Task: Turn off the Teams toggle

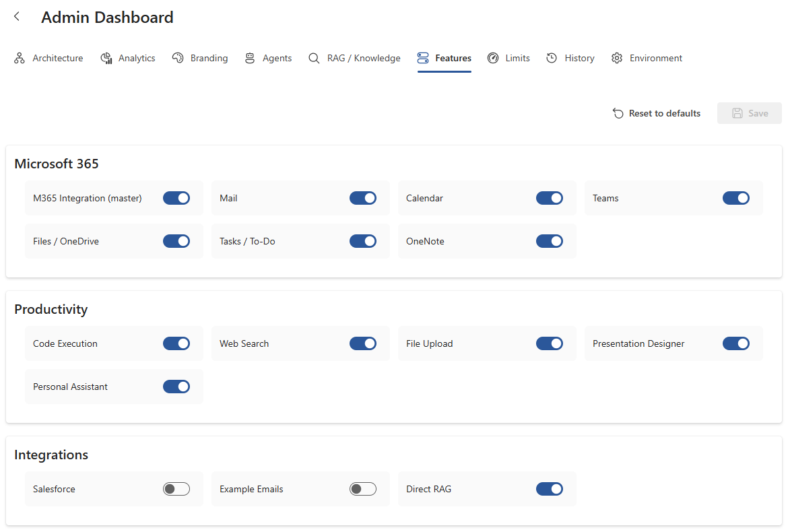Action: [x=736, y=198]
